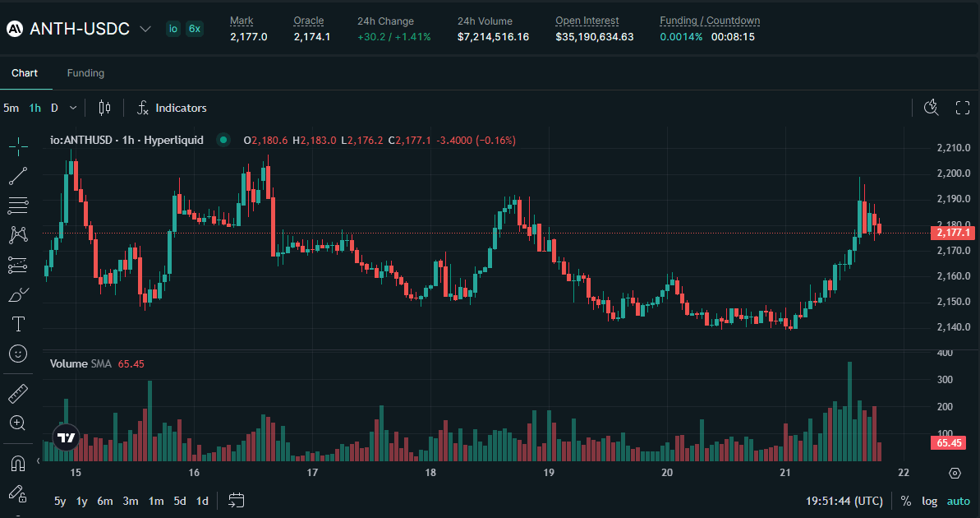The image size is (980, 518).
Task: Select the Text annotation tool
Action: click(18, 324)
